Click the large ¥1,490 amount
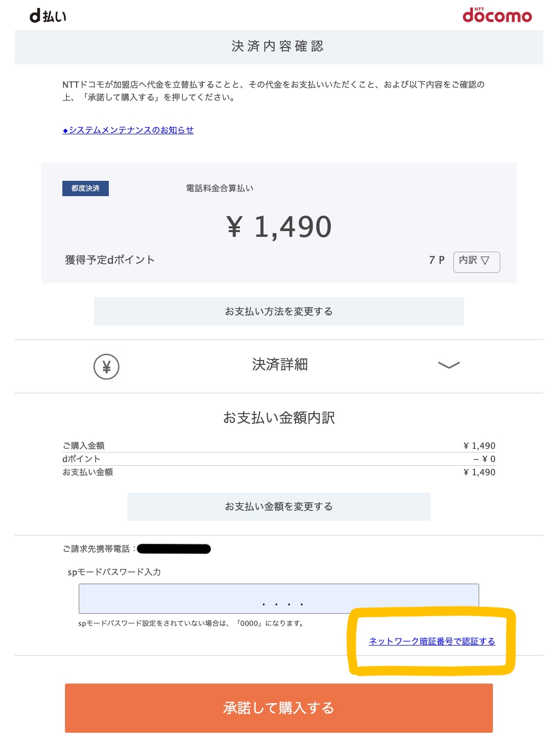 [x=279, y=227]
